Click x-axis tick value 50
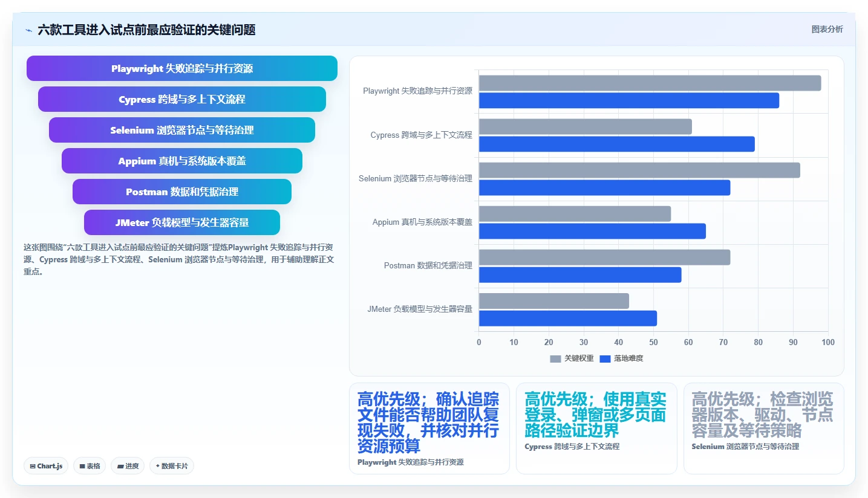The width and height of the screenshot is (868, 498). (x=654, y=343)
